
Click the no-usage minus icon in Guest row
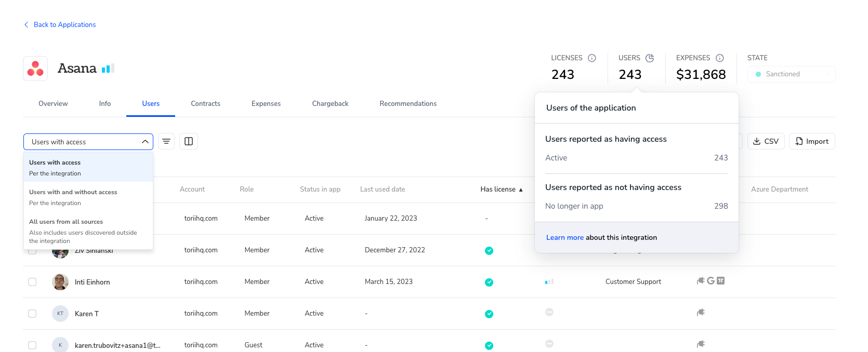click(549, 344)
